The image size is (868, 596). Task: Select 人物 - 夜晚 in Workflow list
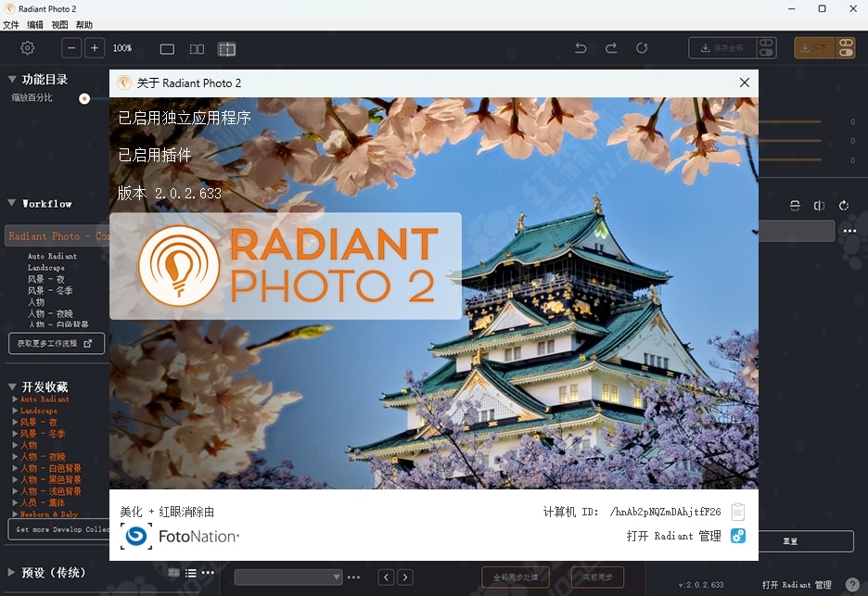(50, 313)
